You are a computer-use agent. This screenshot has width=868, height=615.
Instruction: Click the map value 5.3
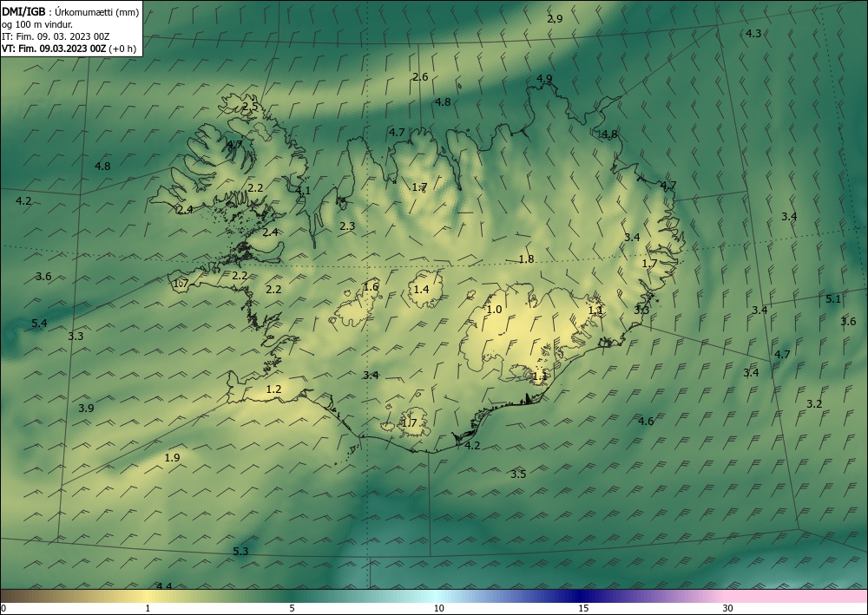240,552
